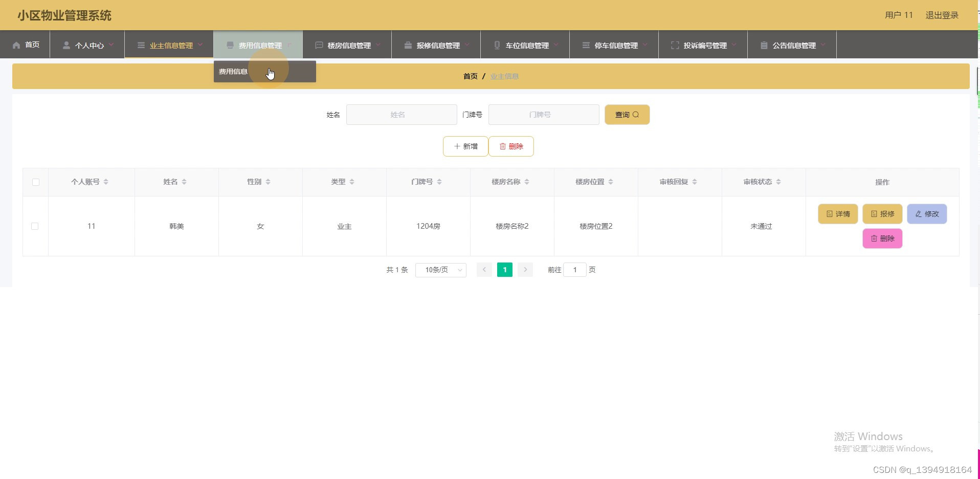Open the 报修信息管理 menu label
The width and height of the screenshot is (980, 479).
pyautogui.click(x=438, y=46)
